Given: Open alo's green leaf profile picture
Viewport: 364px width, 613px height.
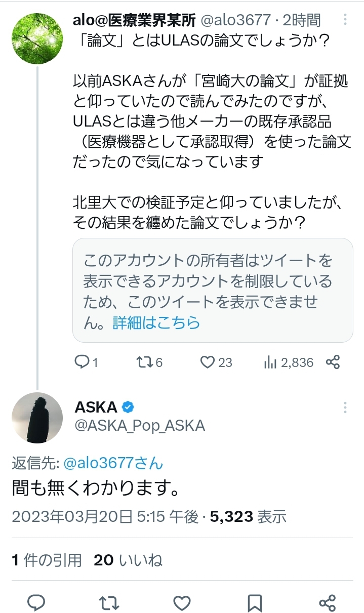Looking at the screenshot, I should 37,39.
